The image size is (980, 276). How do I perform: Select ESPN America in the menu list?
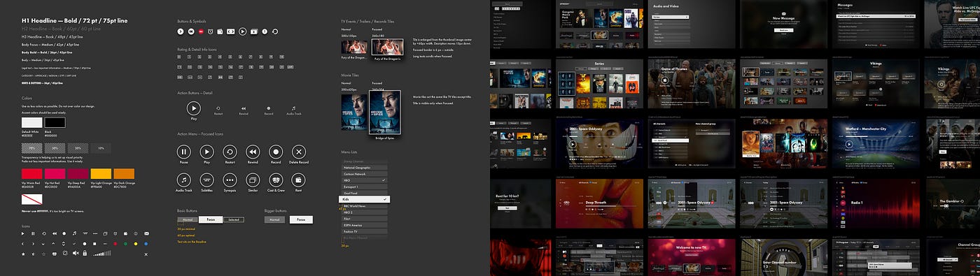point(364,225)
